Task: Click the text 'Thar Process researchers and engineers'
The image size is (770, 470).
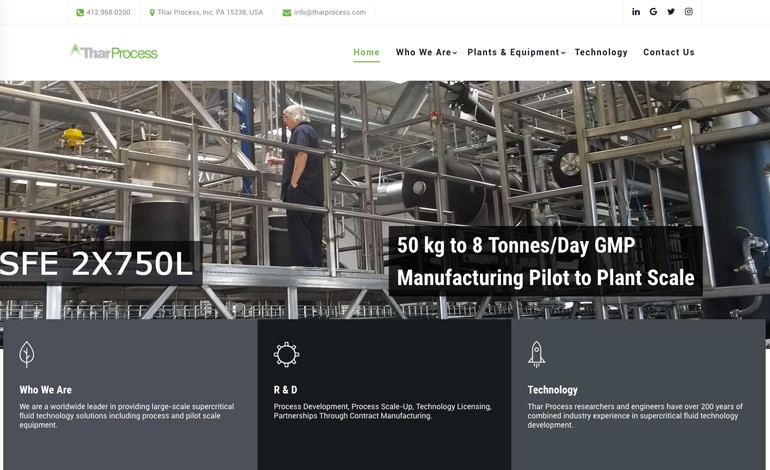Action: point(595,407)
